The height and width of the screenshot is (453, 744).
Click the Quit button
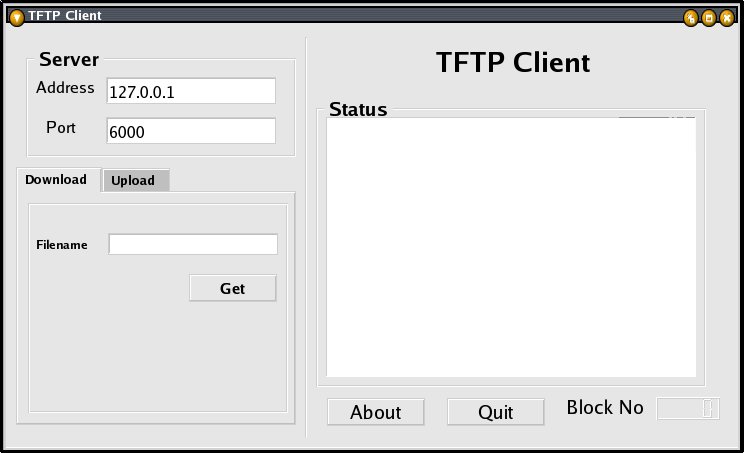495,412
